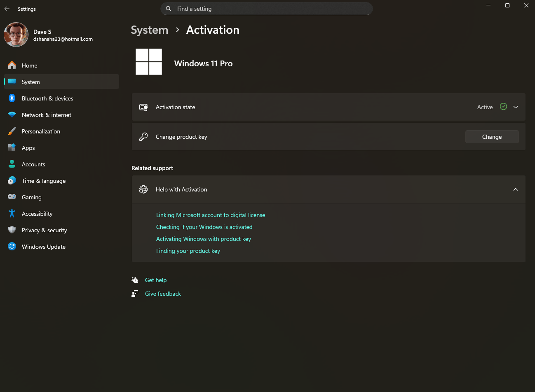Click the Give feedback icon
The height and width of the screenshot is (392, 535).
tap(135, 294)
